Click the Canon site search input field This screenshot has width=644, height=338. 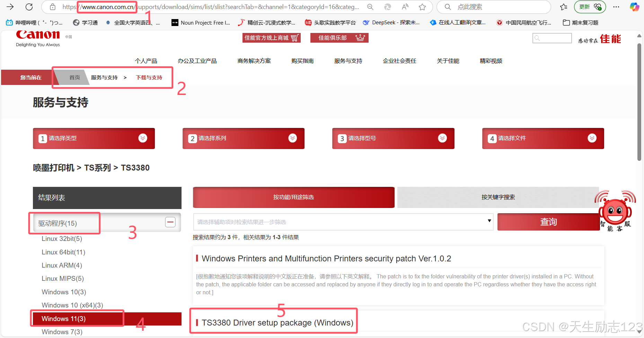[552, 38]
